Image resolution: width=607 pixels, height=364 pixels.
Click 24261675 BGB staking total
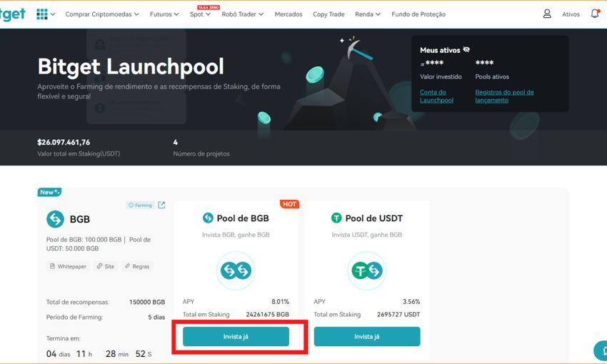point(268,315)
